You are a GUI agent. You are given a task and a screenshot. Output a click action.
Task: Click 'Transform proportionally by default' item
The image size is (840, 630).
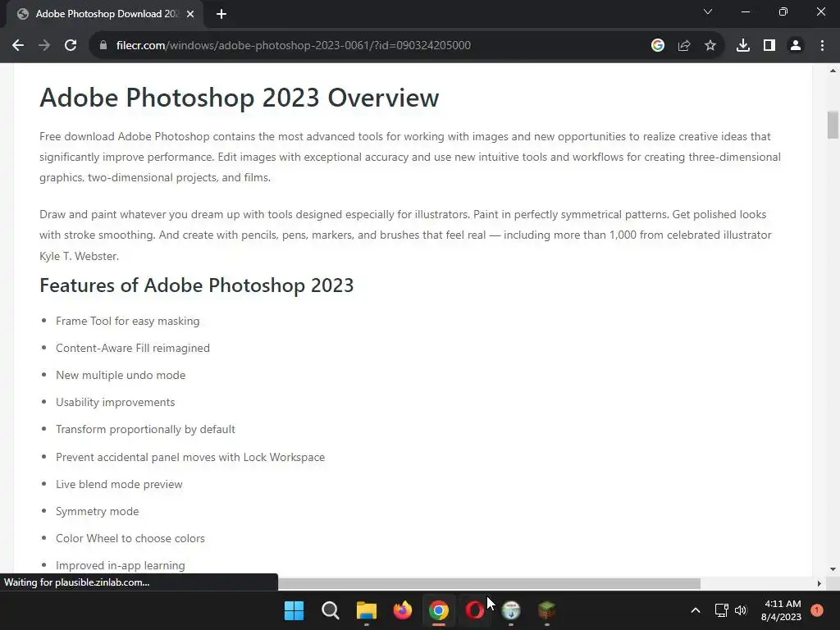pos(145,430)
